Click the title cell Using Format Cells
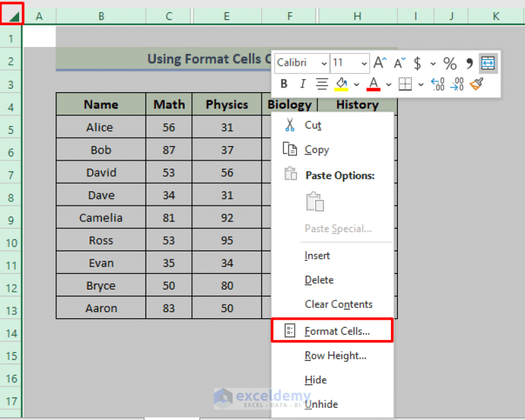 pyautogui.click(x=164, y=59)
